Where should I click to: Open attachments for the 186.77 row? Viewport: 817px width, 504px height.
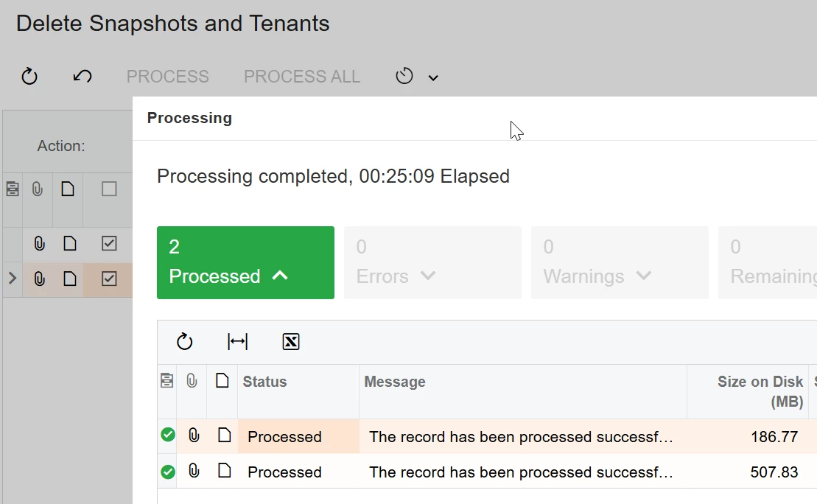[194, 435]
